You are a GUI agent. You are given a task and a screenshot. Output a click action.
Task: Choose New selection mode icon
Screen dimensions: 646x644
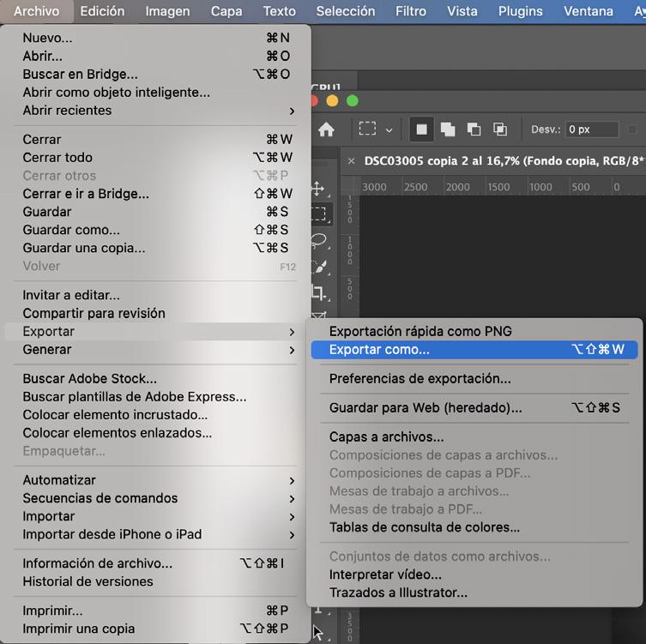[x=421, y=129]
